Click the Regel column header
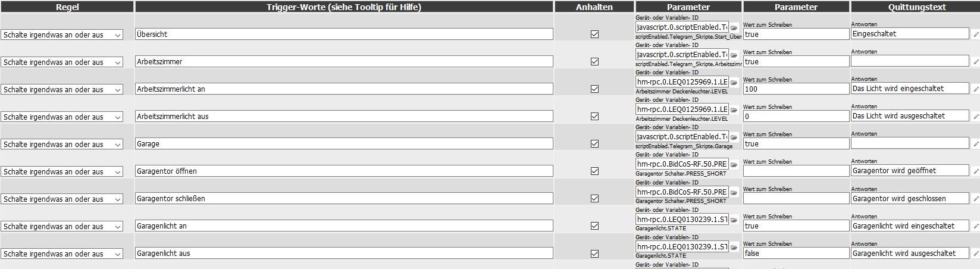 click(x=67, y=7)
